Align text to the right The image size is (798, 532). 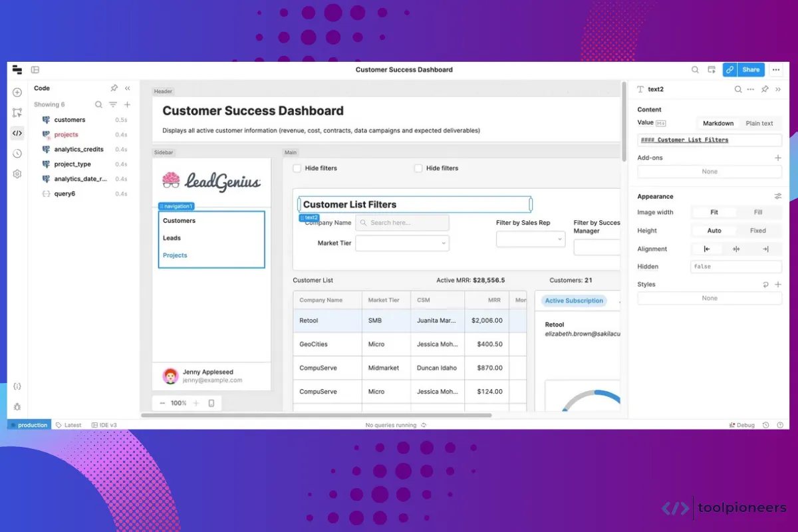point(765,249)
